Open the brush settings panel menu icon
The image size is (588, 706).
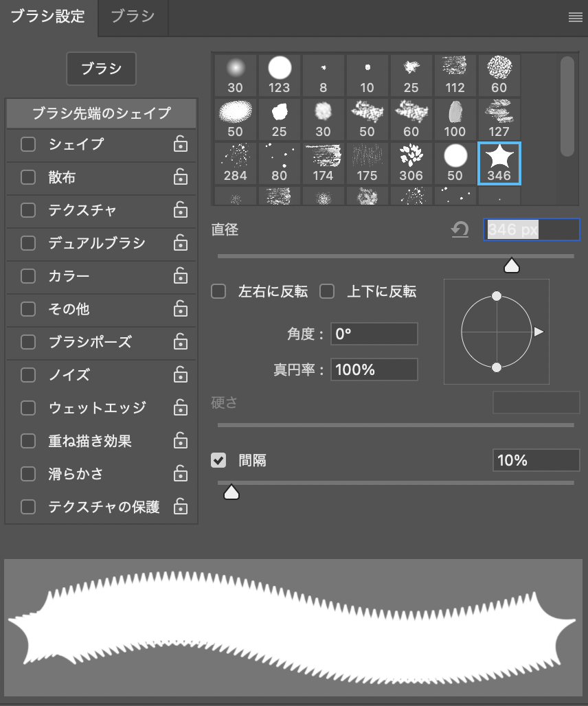(575, 18)
